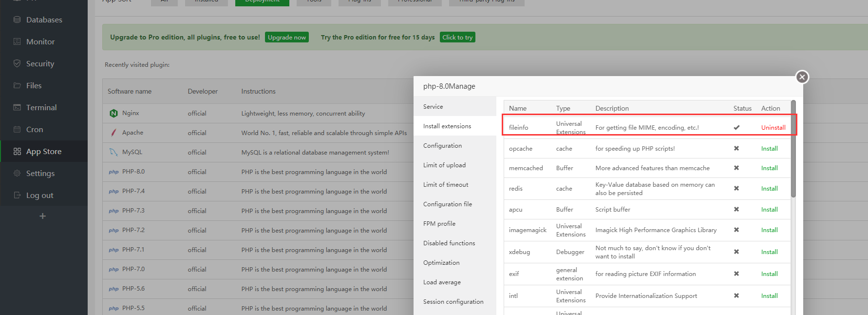This screenshot has width=868, height=315.
Task: Click the Security shield icon
Action: tap(17, 64)
